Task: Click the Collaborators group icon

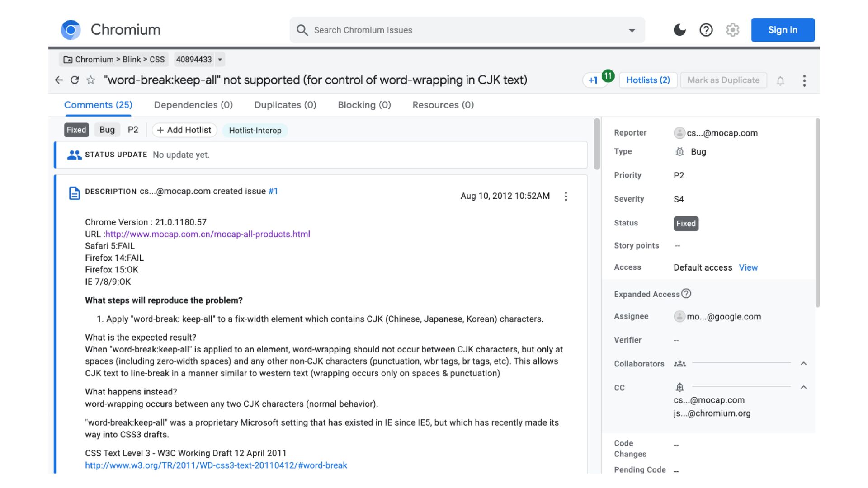Action: [x=679, y=364]
